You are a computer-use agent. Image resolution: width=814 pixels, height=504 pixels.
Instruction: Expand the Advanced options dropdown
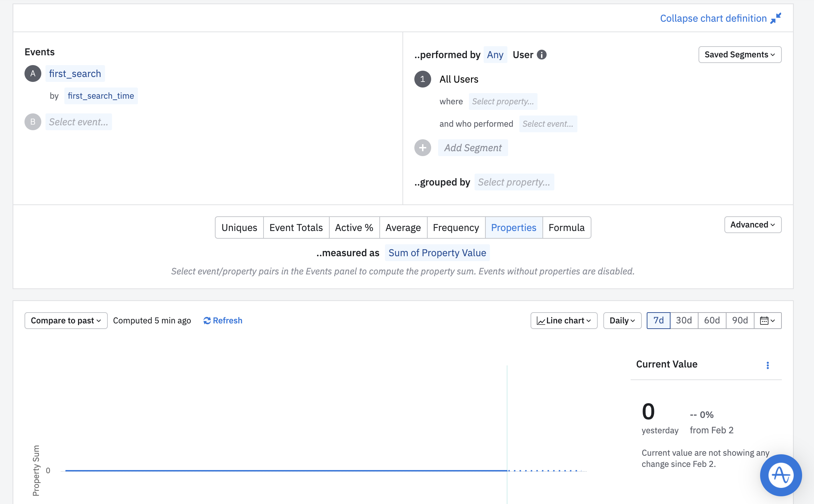tap(752, 225)
